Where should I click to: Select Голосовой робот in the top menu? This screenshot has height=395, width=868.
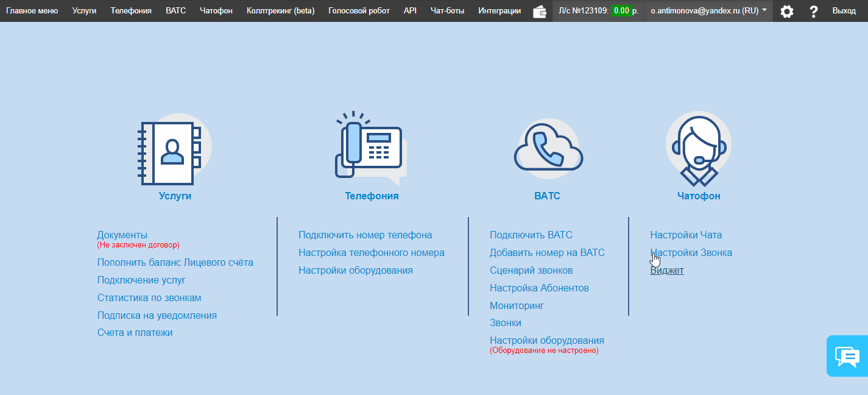(359, 11)
